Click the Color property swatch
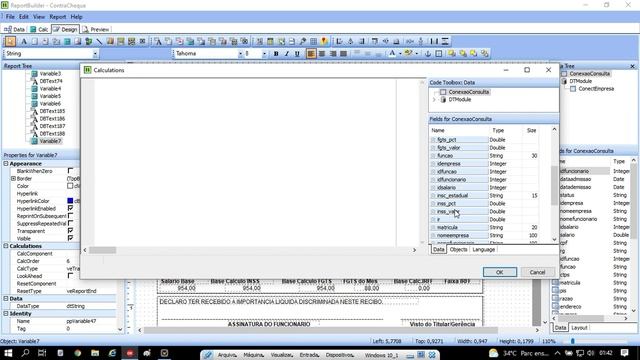 coord(70,186)
